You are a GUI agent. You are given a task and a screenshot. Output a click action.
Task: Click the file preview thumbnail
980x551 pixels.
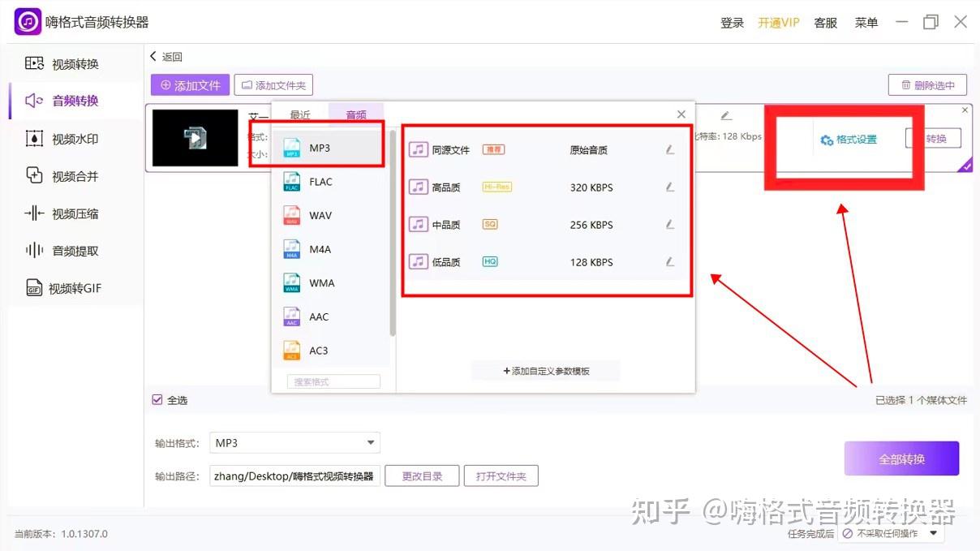(196, 138)
